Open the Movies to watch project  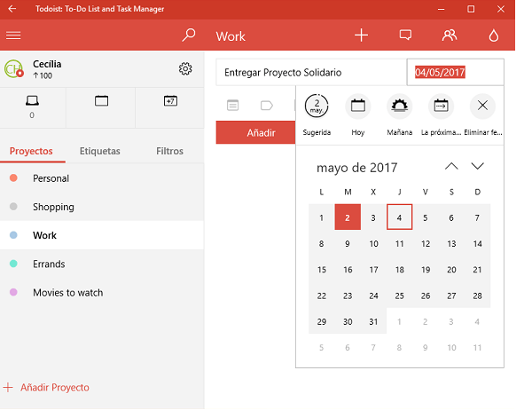pos(102,293)
